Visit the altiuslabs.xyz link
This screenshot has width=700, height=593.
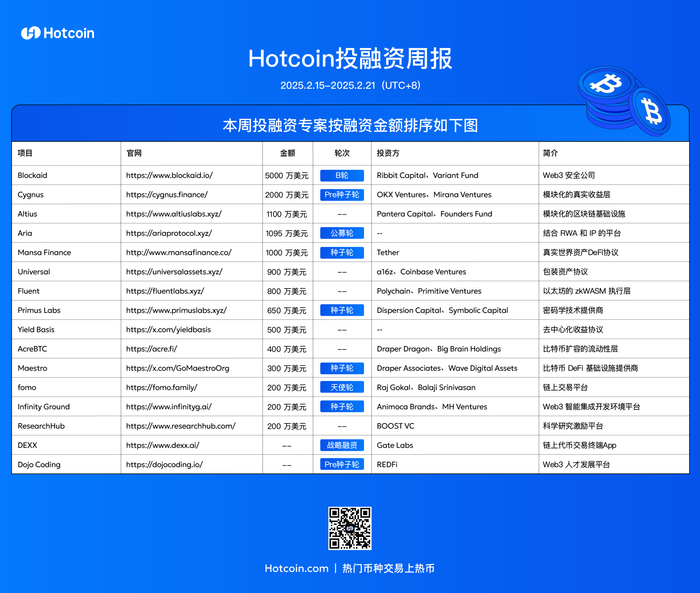pos(174,214)
